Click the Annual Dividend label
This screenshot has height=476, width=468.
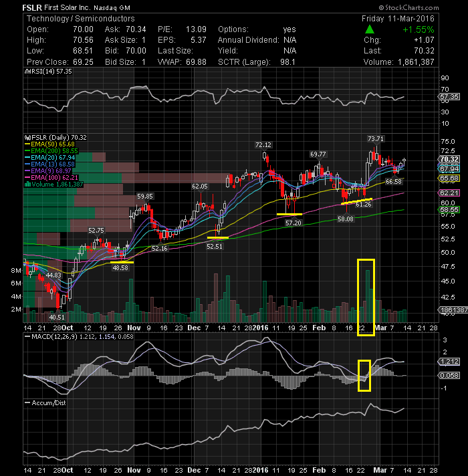click(x=249, y=40)
